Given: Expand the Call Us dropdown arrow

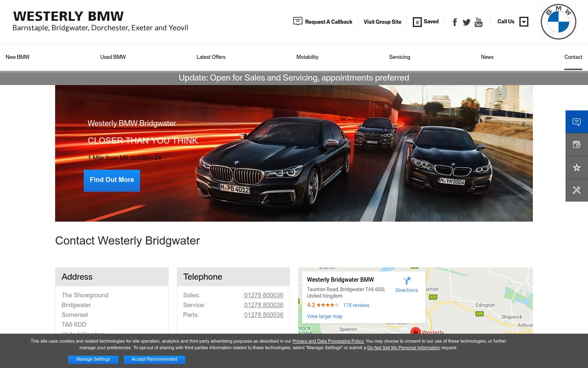Looking at the screenshot, I should coord(524,22).
